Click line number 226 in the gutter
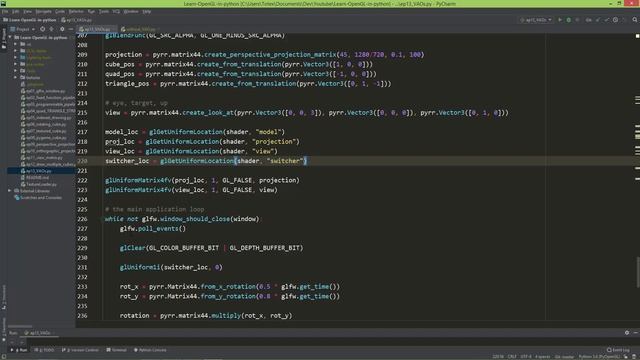 (x=82, y=219)
